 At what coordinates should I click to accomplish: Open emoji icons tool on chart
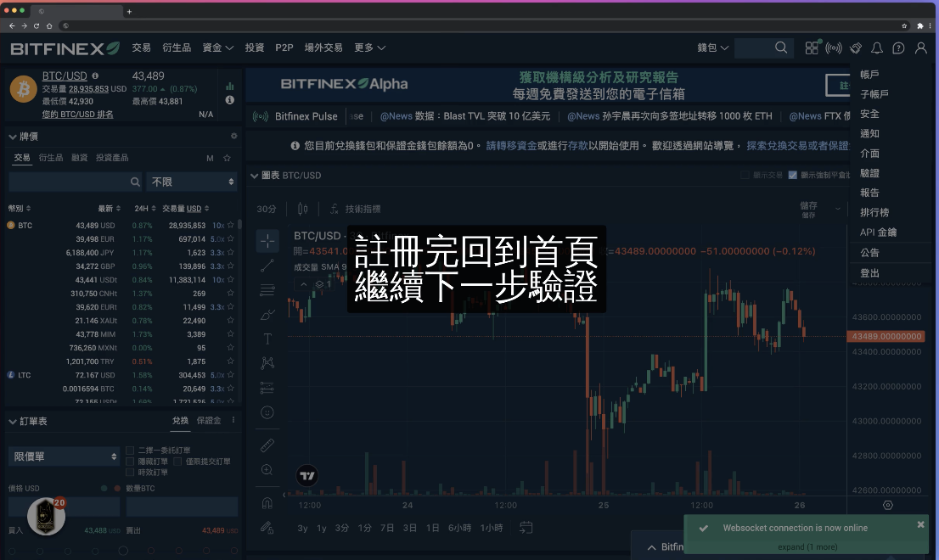(x=267, y=412)
